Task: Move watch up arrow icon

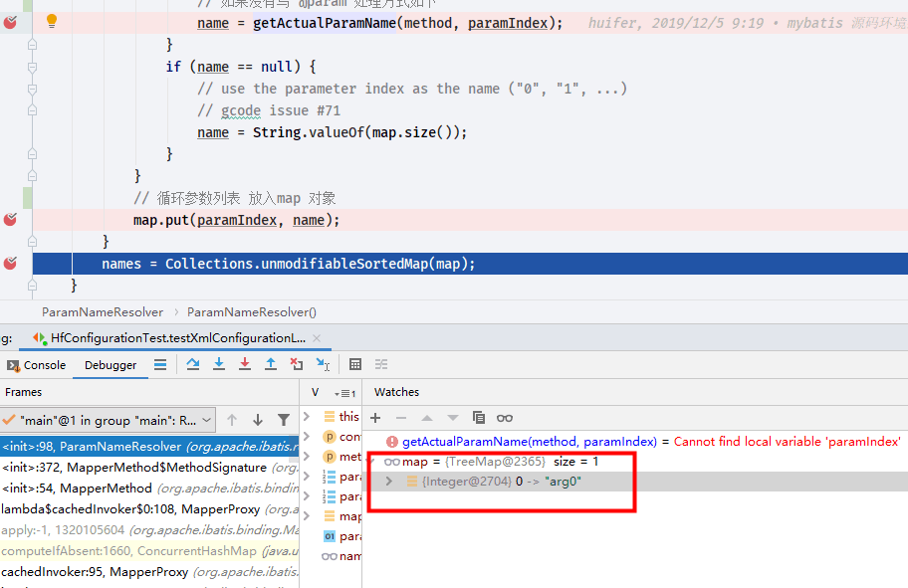Action: click(x=427, y=418)
